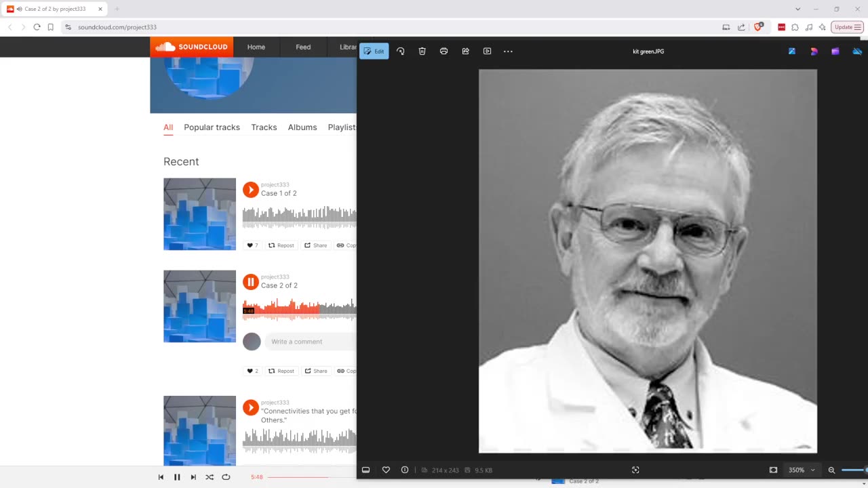Image resolution: width=868 pixels, height=488 pixels.
Task: Like the Case 2 of 2 track
Action: (x=252, y=371)
